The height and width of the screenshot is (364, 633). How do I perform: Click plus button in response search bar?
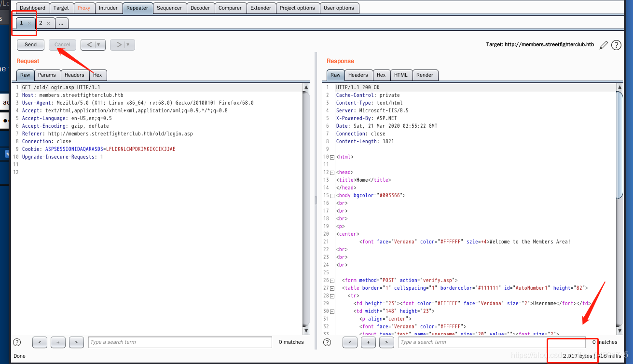tap(368, 342)
